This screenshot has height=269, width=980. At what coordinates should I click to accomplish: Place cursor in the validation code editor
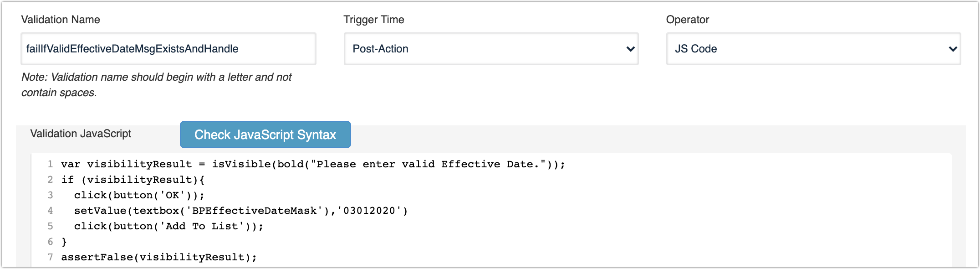tap(319, 210)
